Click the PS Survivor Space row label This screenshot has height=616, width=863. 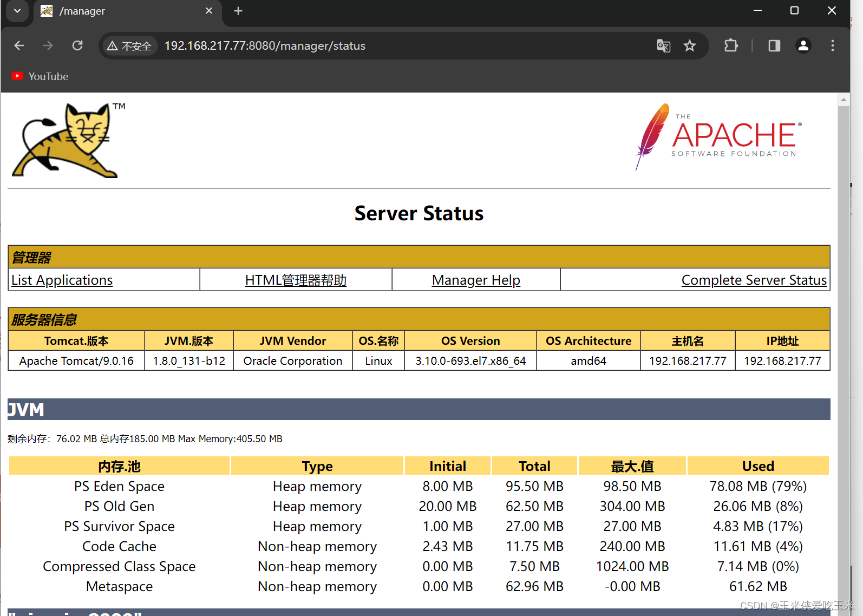click(x=119, y=527)
